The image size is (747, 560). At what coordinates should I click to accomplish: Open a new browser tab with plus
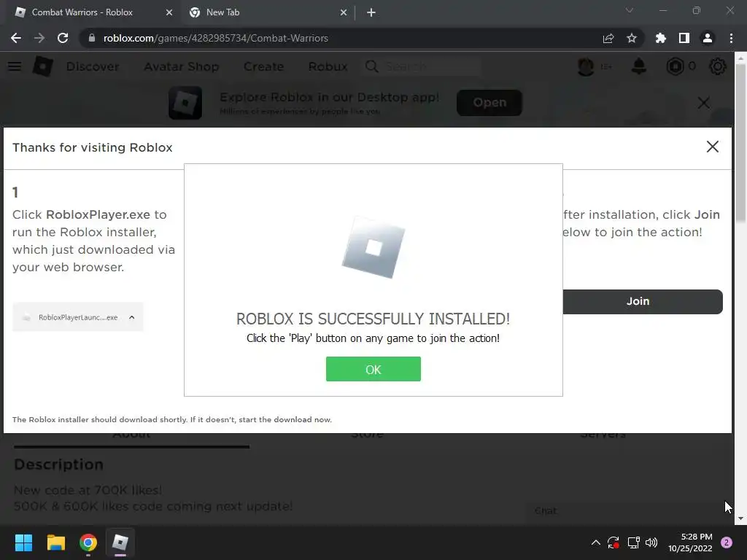(371, 12)
